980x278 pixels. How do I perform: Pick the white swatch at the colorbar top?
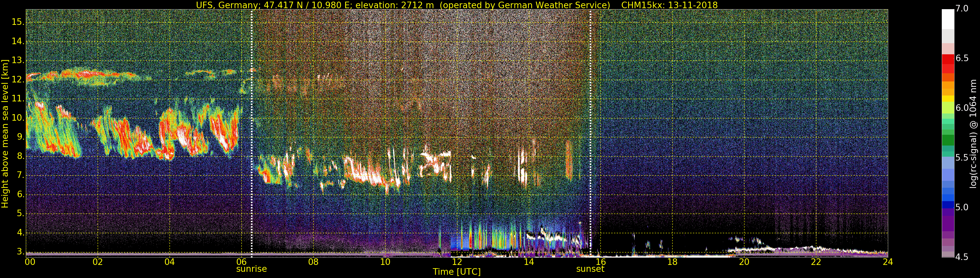tap(948, 19)
